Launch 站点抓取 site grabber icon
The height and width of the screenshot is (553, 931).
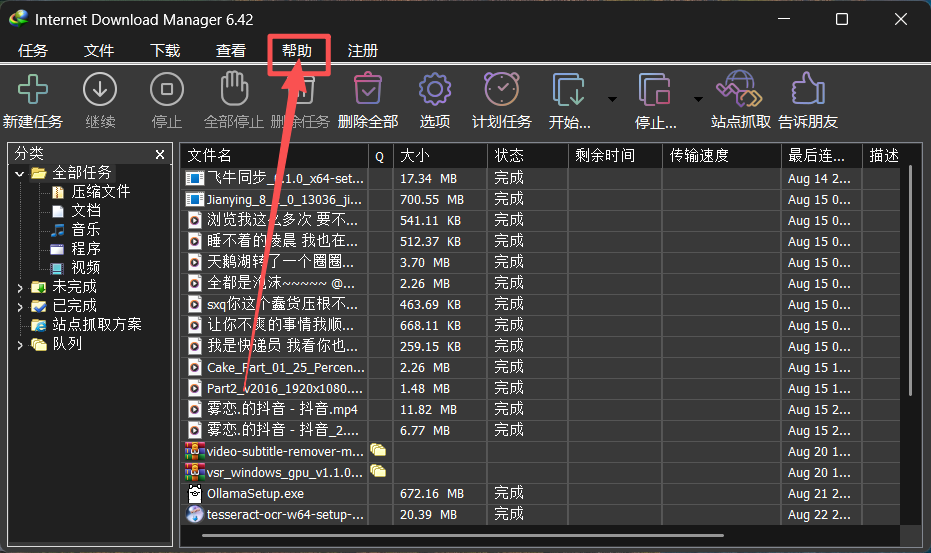(739, 89)
